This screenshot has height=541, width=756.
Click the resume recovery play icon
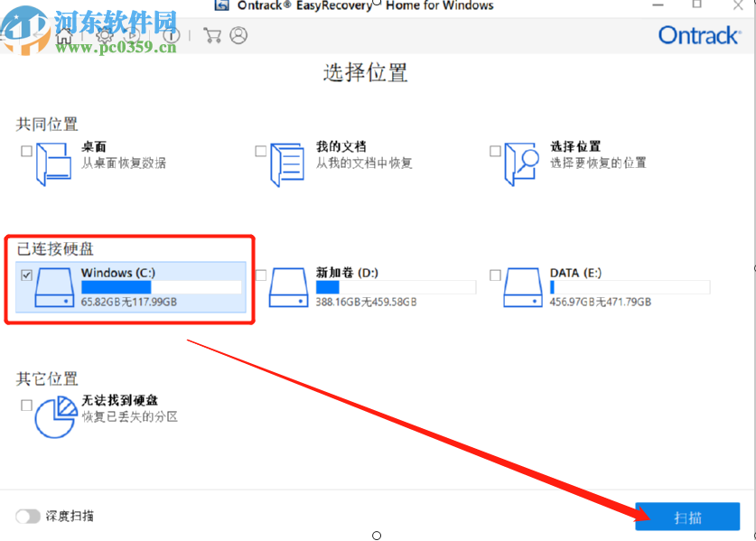[132, 36]
